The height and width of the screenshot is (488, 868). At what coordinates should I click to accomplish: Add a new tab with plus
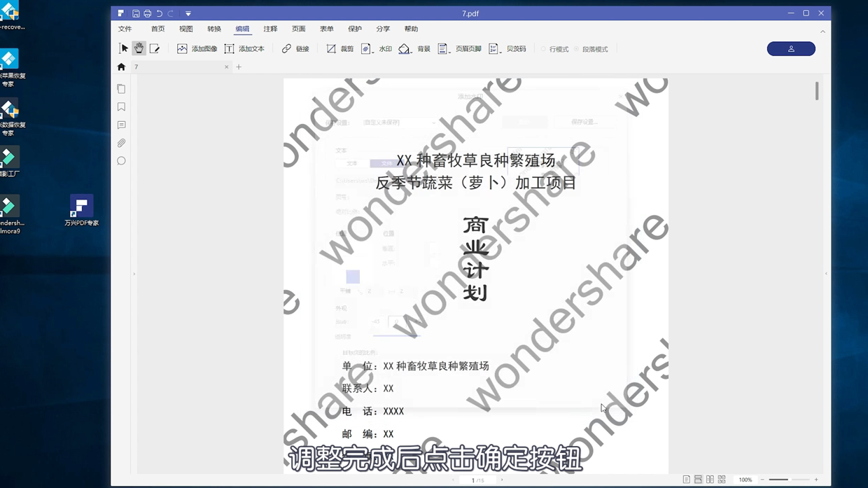click(x=239, y=67)
